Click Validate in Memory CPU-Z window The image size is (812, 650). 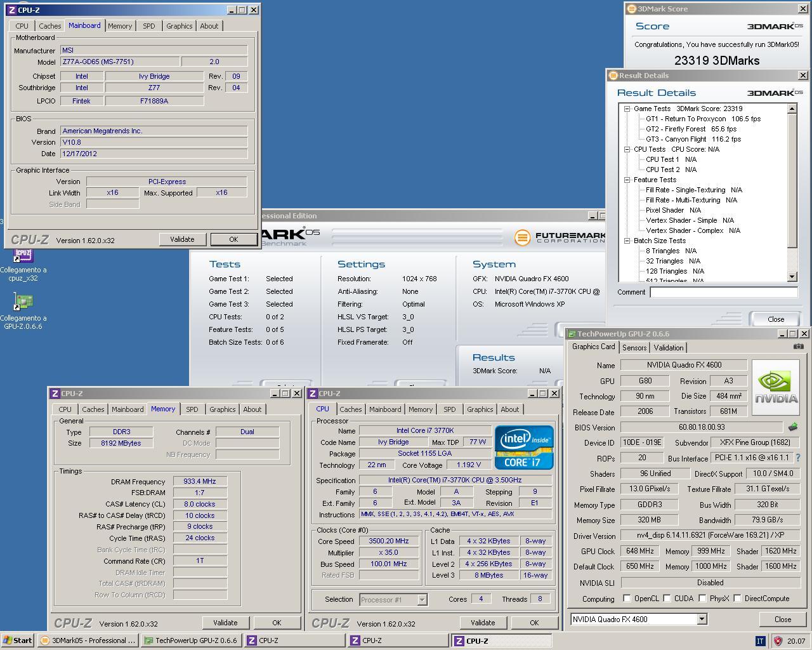pyautogui.click(x=225, y=623)
